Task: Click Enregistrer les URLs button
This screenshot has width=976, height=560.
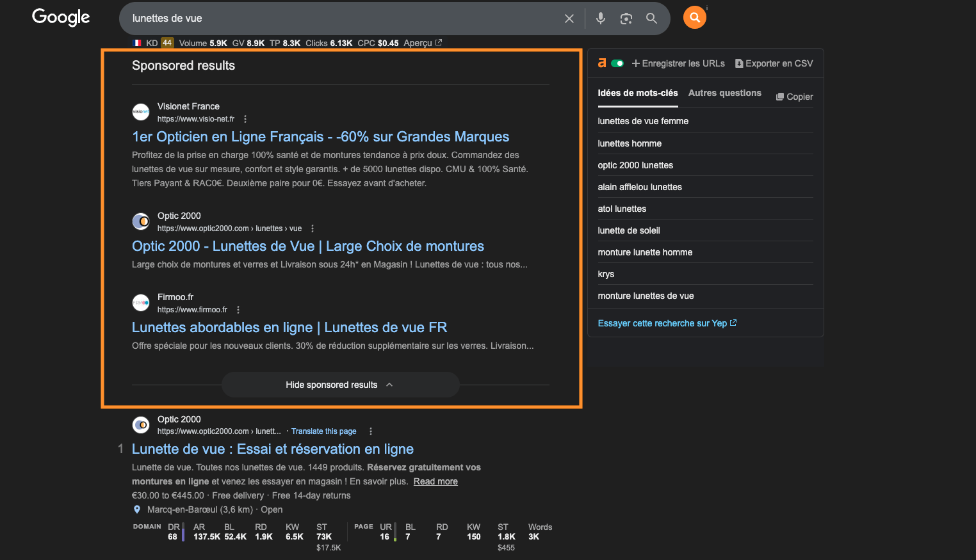Action: (x=678, y=63)
